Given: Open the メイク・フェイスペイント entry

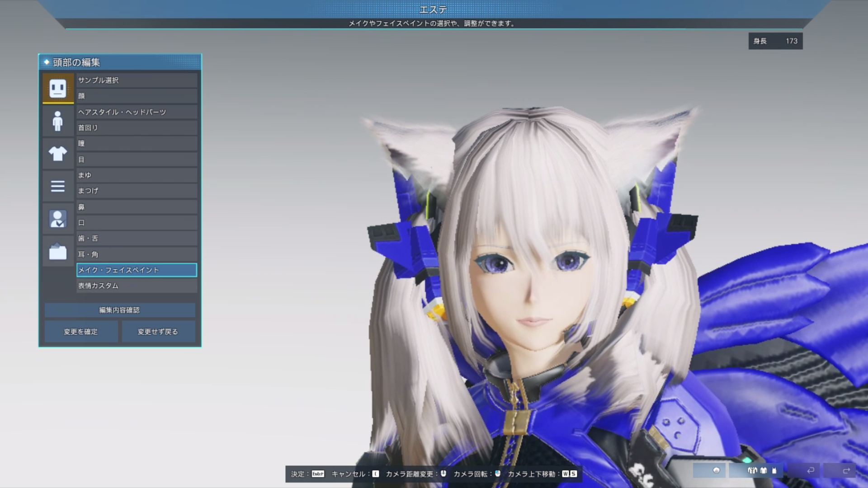Looking at the screenshot, I should [137, 270].
